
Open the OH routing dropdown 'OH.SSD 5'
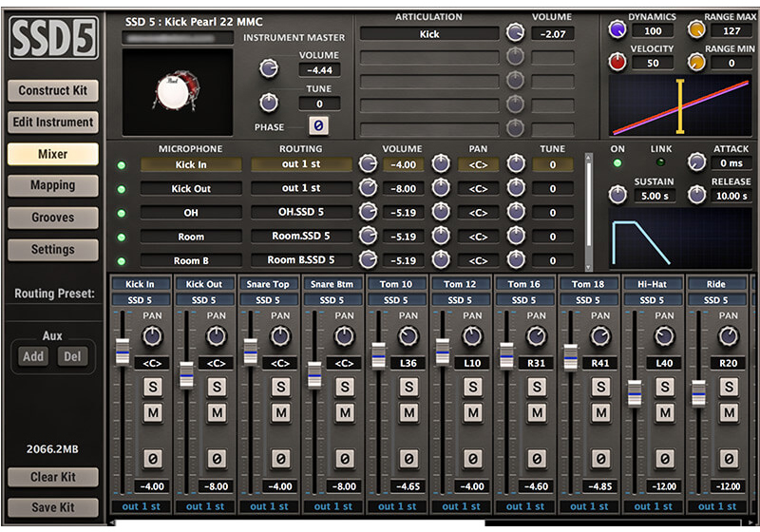301,212
